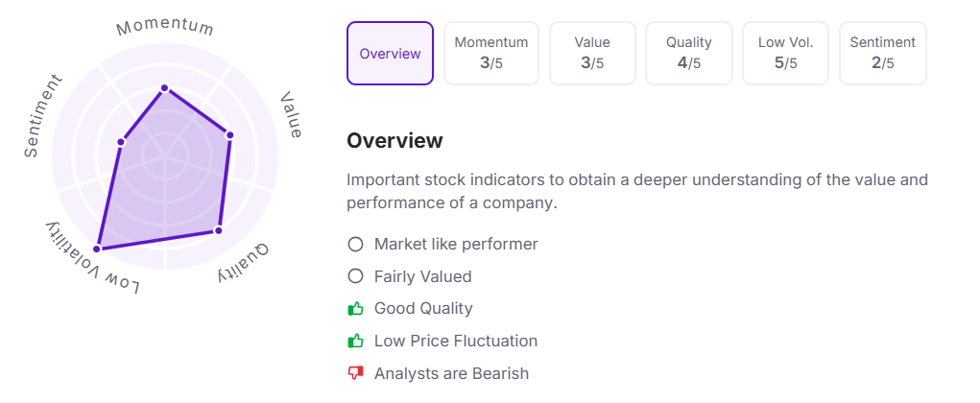This screenshot has height=403, width=980.
Task: Click the Low Volatility axis label on the chart
Action: point(93,261)
